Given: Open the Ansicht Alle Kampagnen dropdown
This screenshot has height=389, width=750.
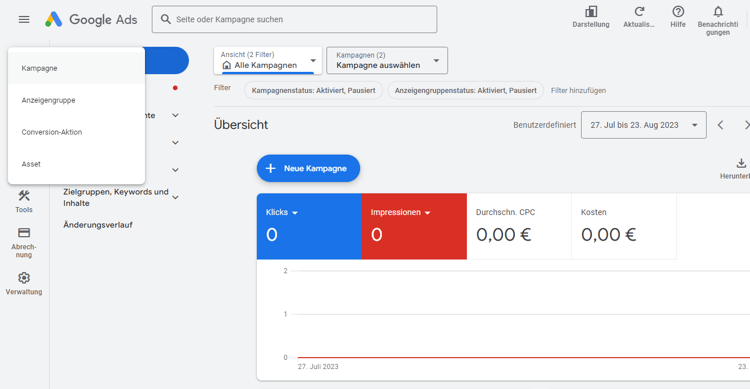Looking at the screenshot, I should (268, 60).
